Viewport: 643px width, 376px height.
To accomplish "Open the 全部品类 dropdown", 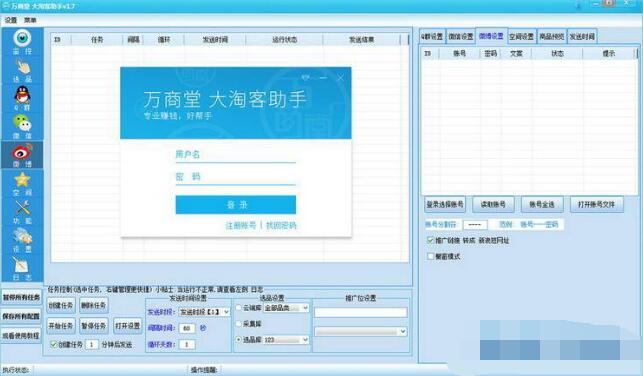I will pyautogui.click(x=286, y=308).
